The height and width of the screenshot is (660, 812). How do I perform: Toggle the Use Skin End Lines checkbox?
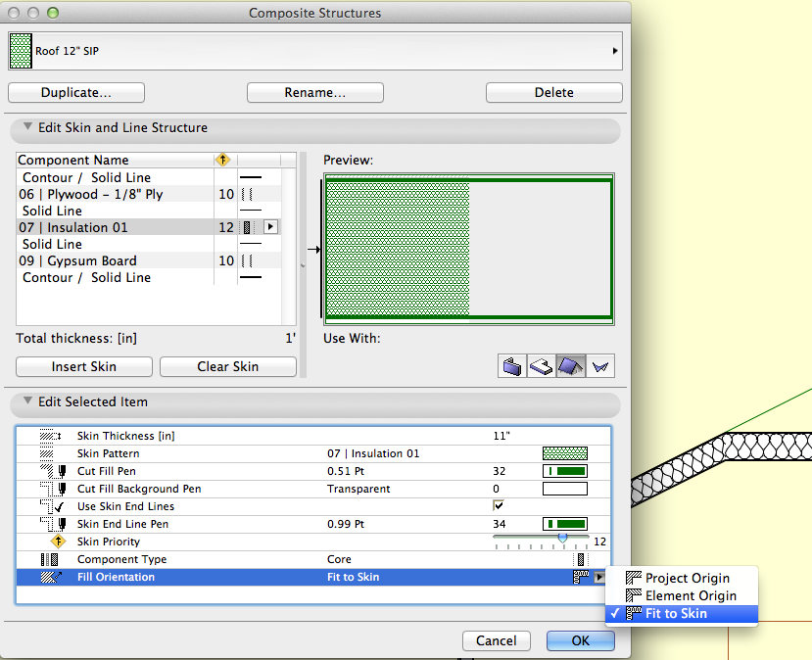498,506
